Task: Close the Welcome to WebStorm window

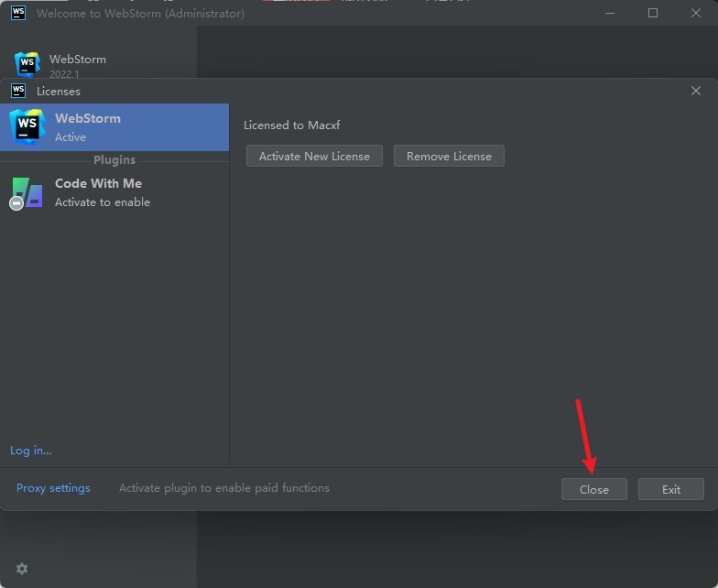Action: pyautogui.click(x=696, y=13)
